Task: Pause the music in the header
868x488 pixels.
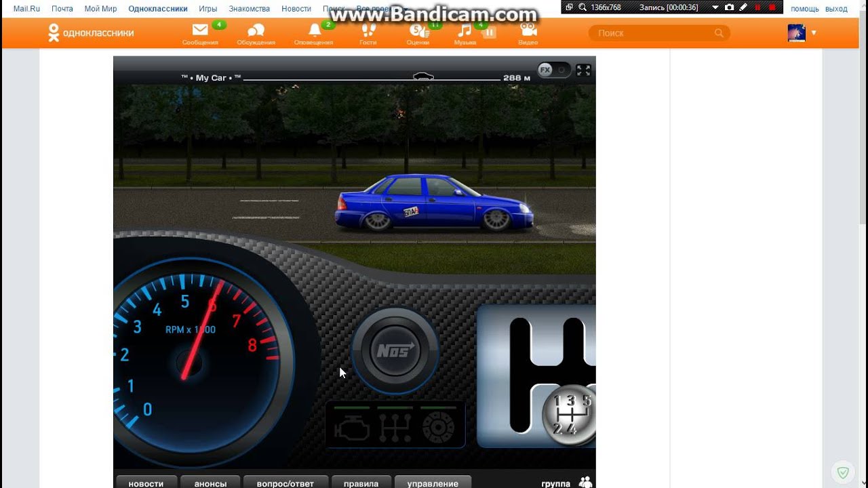Action: click(490, 32)
